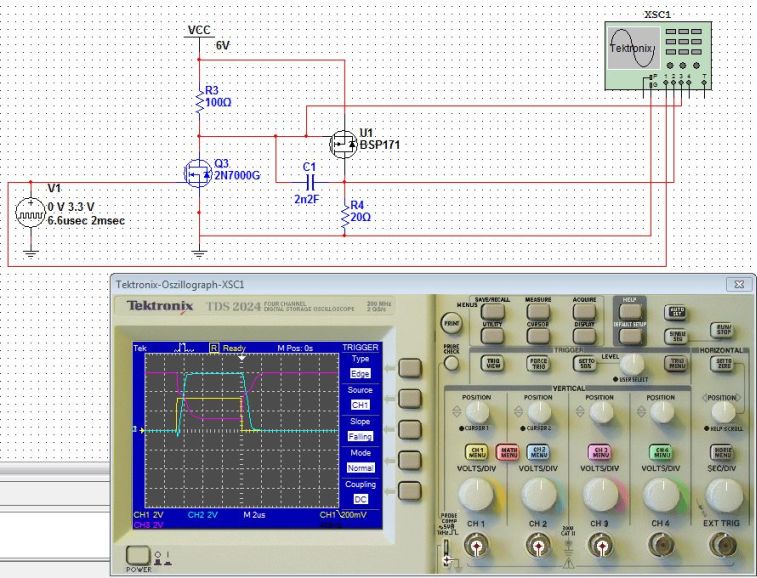Click the ground symbol under V1

click(30, 253)
